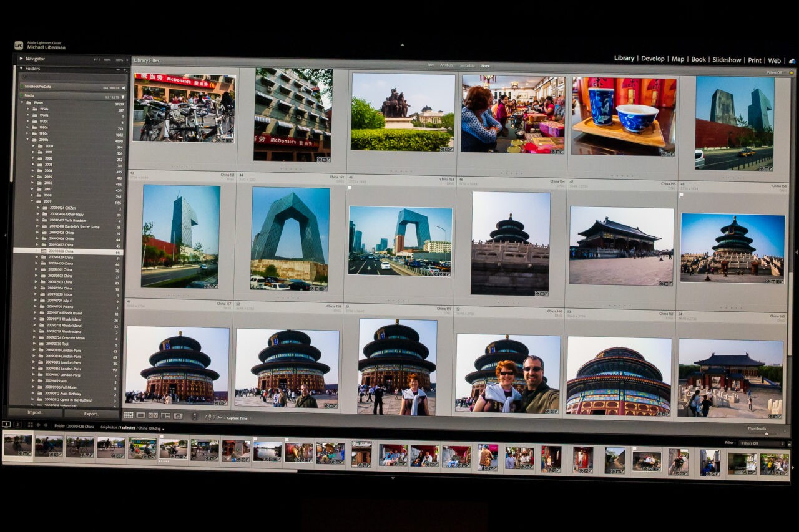The height and width of the screenshot is (532, 799).
Task: Switch to Loupe view
Action: tap(141, 415)
